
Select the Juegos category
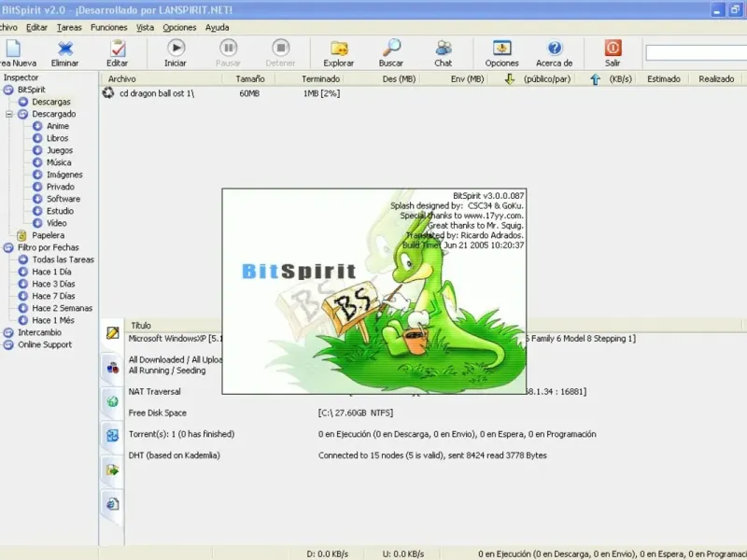tap(60, 150)
